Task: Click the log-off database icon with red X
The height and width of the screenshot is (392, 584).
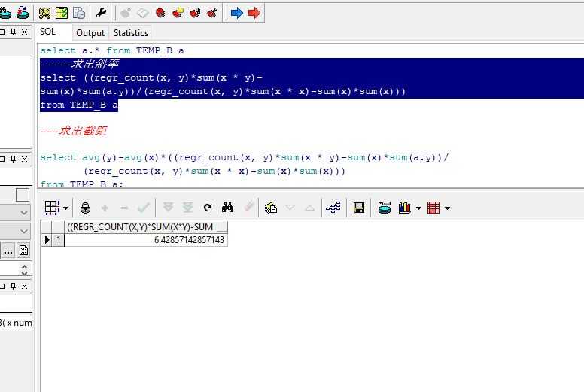Action: pyautogui.click(x=23, y=13)
